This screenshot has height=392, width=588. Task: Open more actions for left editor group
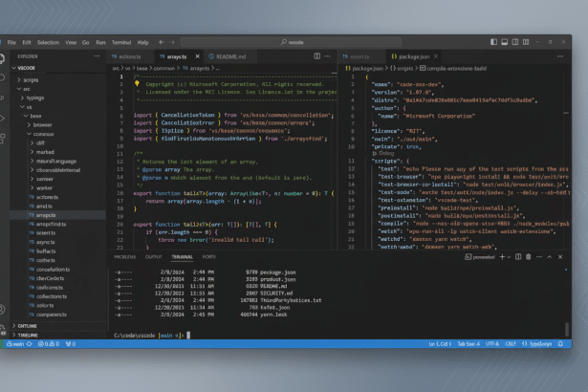click(327, 56)
